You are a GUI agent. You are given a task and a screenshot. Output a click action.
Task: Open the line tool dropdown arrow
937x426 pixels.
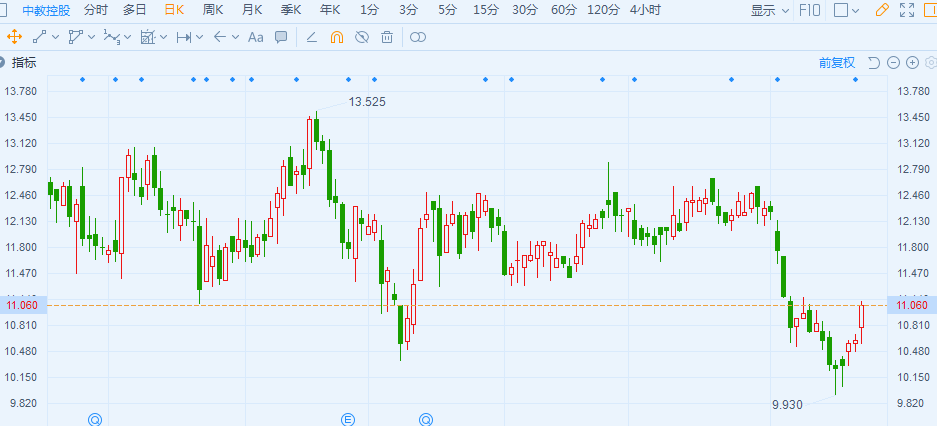(56, 38)
